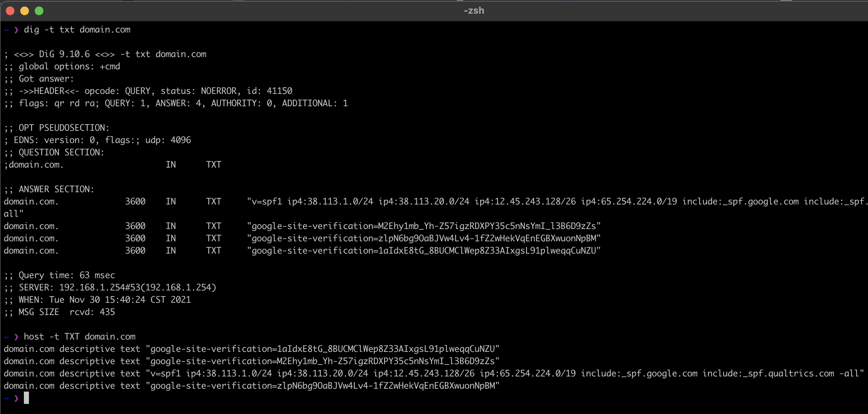Click the 'udp: 4096' EDNS value

(x=168, y=140)
